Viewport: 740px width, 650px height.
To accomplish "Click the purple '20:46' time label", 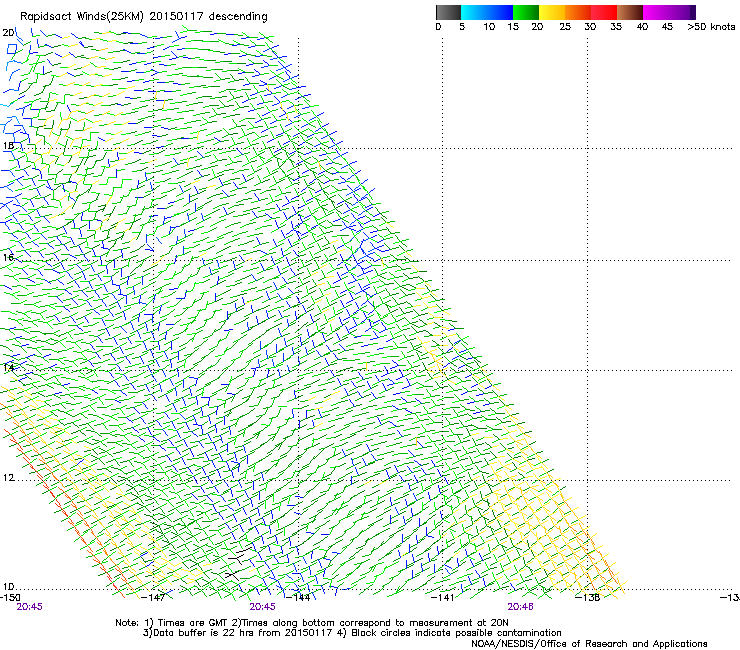I will point(521,607).
